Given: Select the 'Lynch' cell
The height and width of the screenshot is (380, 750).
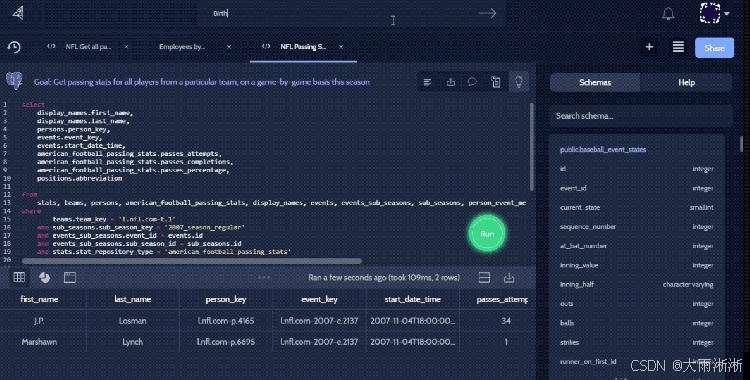Looking at the screenshot, I should [132, 342].
